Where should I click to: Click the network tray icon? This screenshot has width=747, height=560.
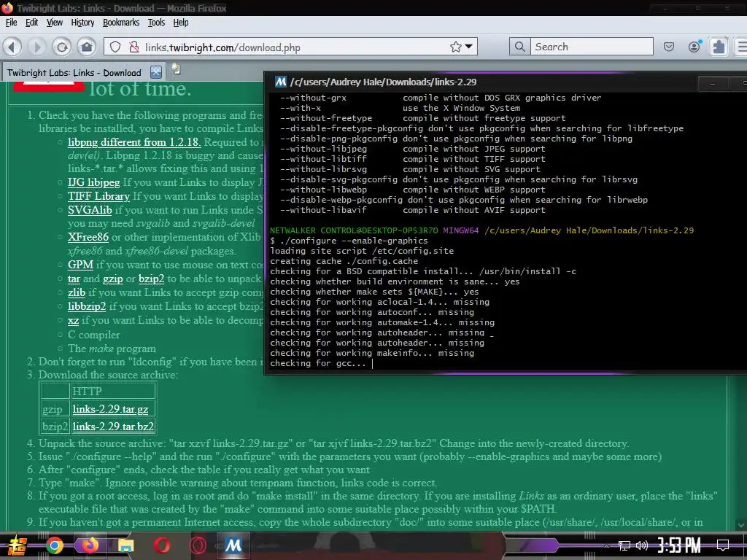tap(624, 545)
